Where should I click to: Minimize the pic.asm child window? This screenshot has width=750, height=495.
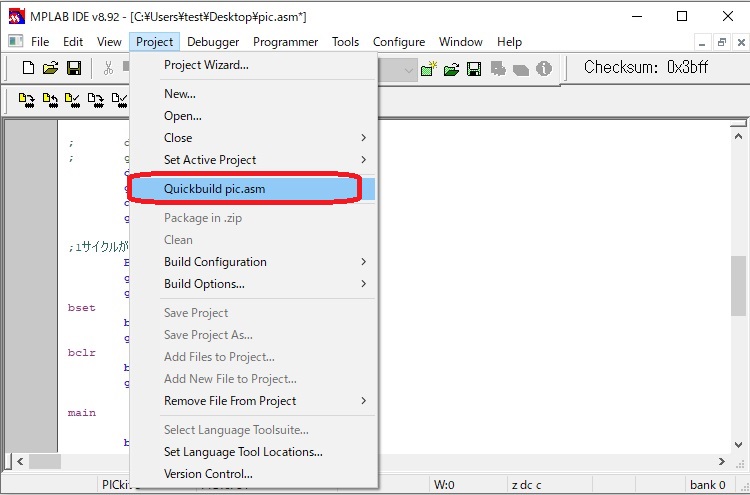pyautogui.click(x=702, y=43)
